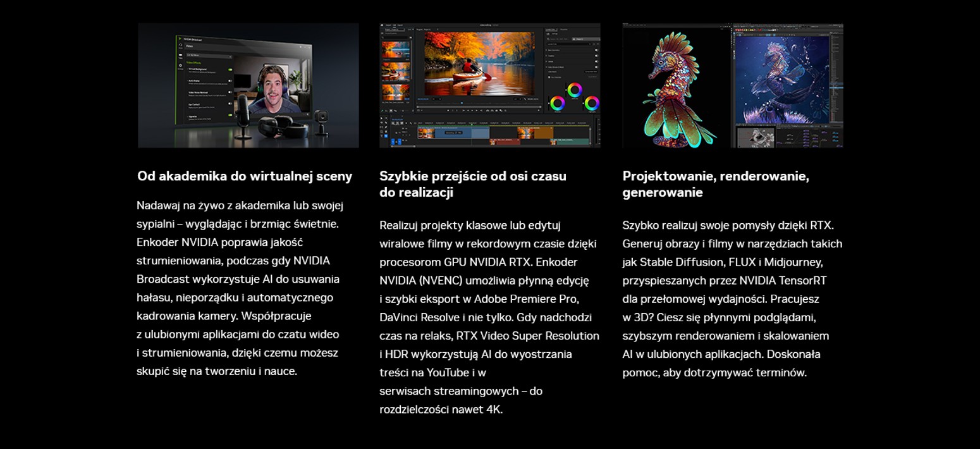This screenshot has width=980, height=449.
Task: Click the word "YouTube"
Action: pos(448,372)
